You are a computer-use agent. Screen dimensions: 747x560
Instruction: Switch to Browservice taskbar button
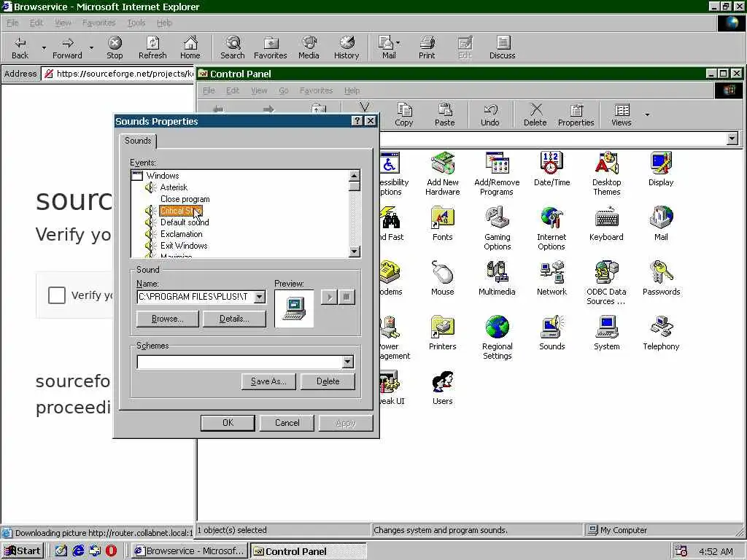189,551
